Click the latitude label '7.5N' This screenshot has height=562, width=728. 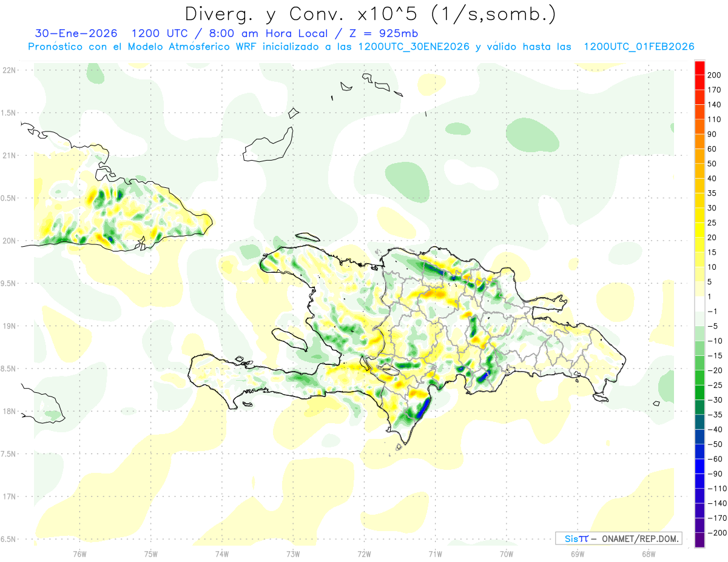pos(9,453)
